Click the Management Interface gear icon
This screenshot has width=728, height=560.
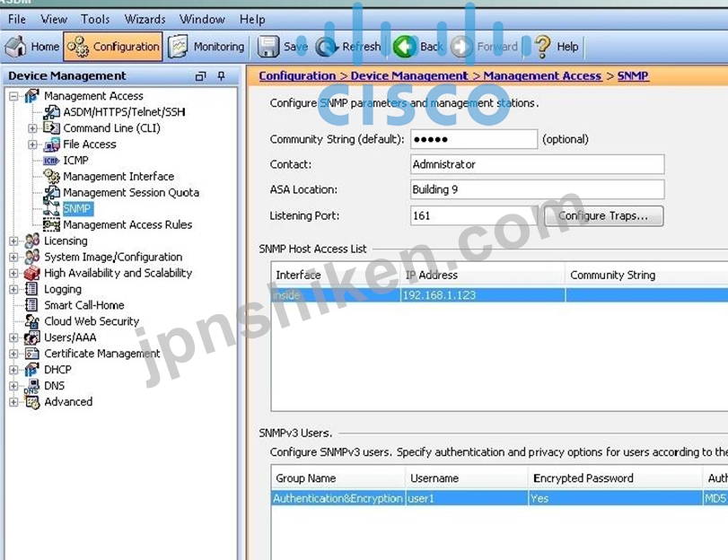[x=51, y=176]
